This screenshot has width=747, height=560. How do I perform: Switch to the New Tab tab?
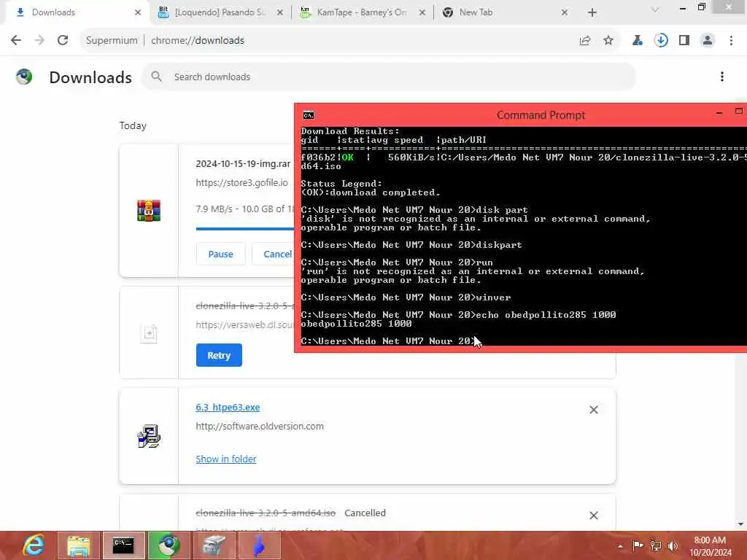504,12
